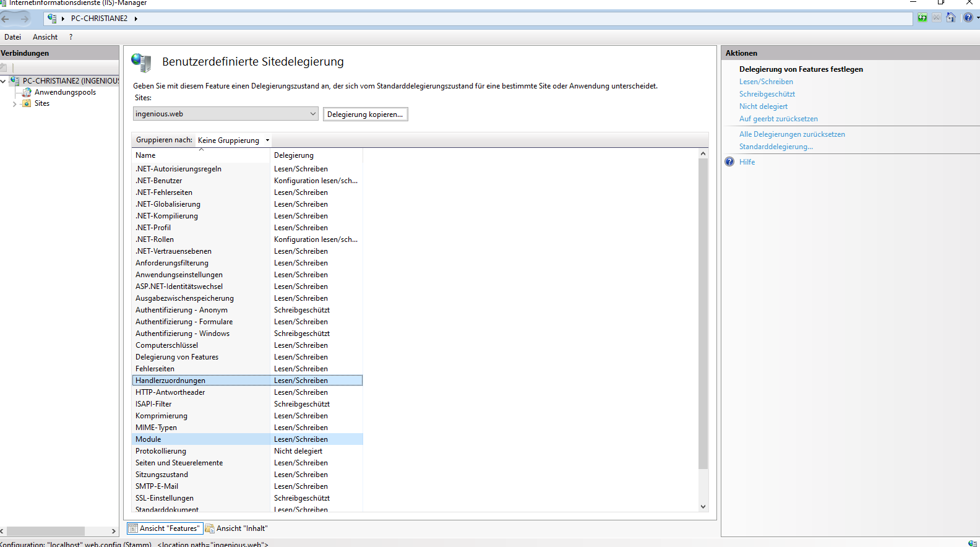
Task: Switch to Ansicht "Features" tab
Action: [165, 528]
